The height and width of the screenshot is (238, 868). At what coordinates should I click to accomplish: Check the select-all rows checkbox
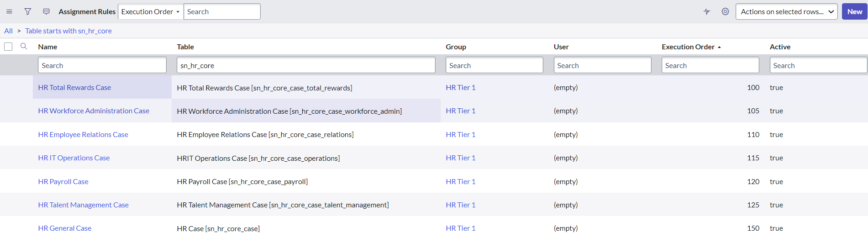click(8, 47)
